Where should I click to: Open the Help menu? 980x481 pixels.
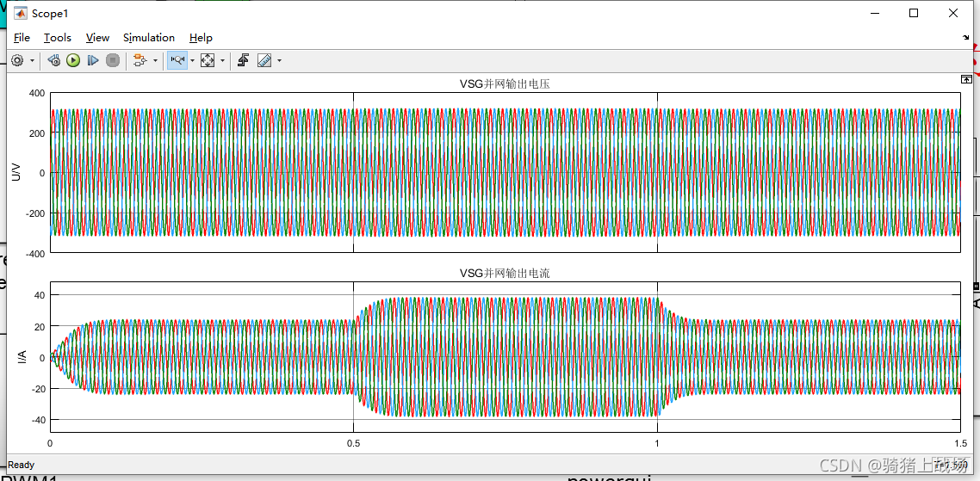(x=201, y=38)
